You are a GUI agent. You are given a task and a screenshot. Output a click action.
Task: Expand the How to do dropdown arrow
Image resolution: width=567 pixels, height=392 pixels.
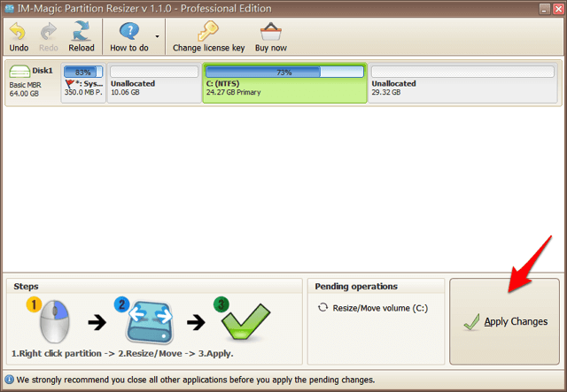point(158,36)
